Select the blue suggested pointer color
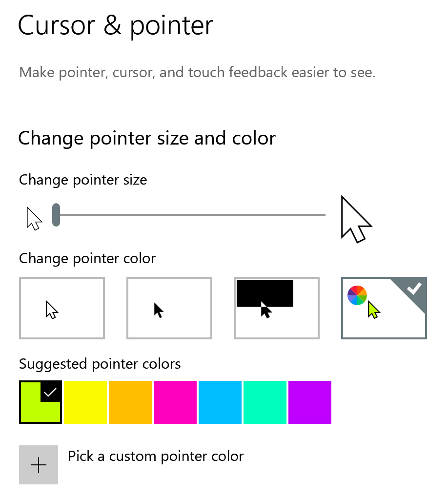This screenshot has width=448, height=501. (220, 402)
